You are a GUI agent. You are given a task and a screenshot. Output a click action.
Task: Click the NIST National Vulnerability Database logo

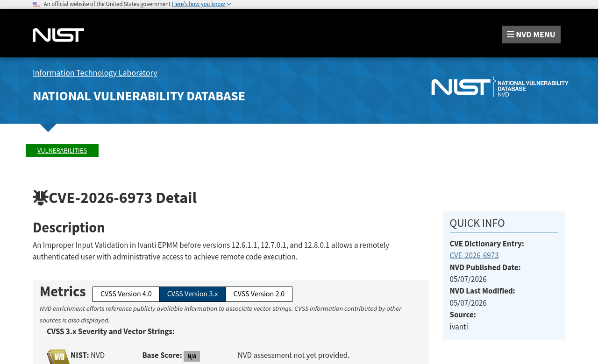(x=500, y=87)
